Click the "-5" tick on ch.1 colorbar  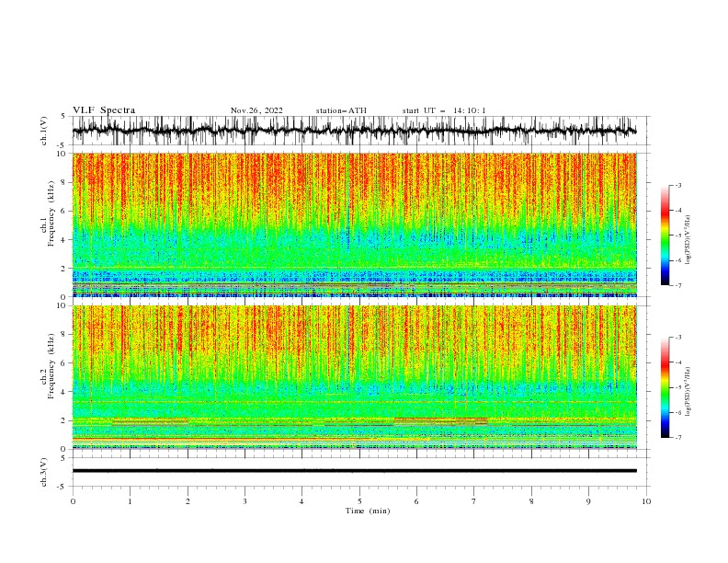677,236
